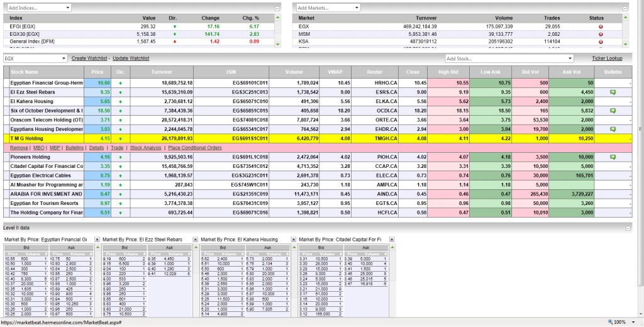Click the 10.60 price cell for Egyptian Financial Group

pos(97,83)
